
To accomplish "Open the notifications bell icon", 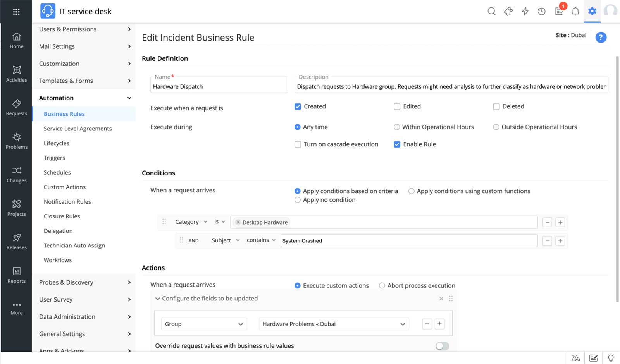I will [575, 11].
